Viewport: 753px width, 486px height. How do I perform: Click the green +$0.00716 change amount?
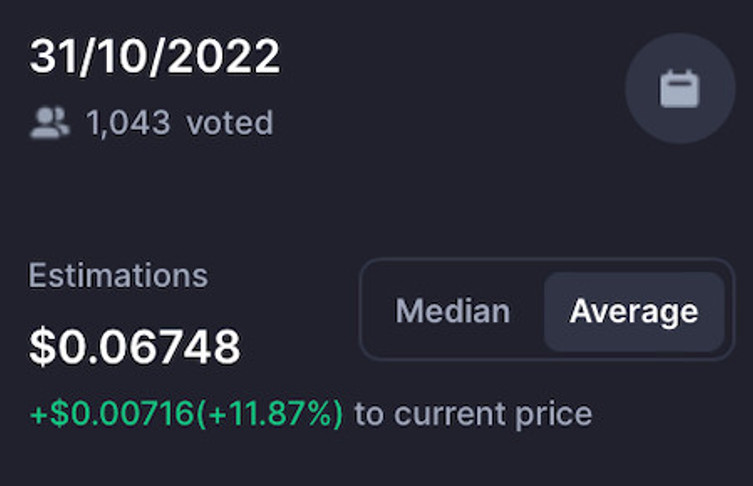(112, 413)
